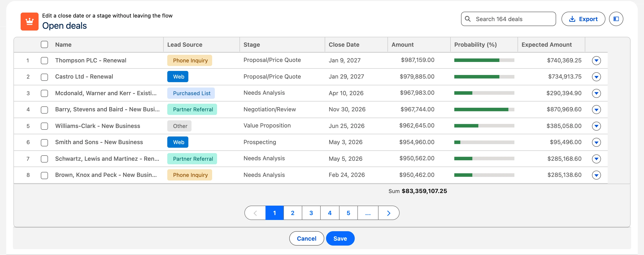The height and width of the screenshot is (255, 644).
Task: Click the Search 164 deals field
Action: click(508, 19)
